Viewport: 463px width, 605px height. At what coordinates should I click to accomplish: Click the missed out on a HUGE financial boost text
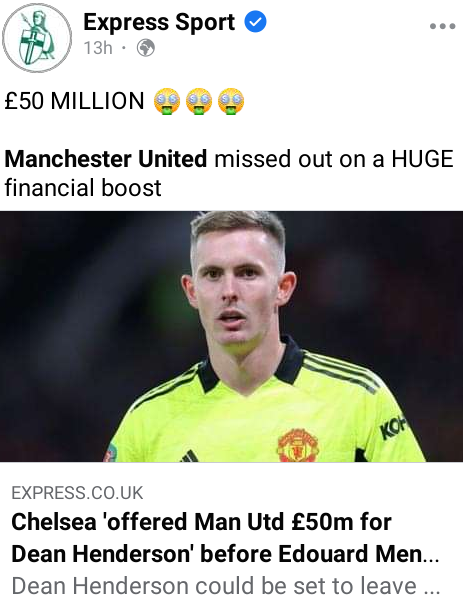229,173
